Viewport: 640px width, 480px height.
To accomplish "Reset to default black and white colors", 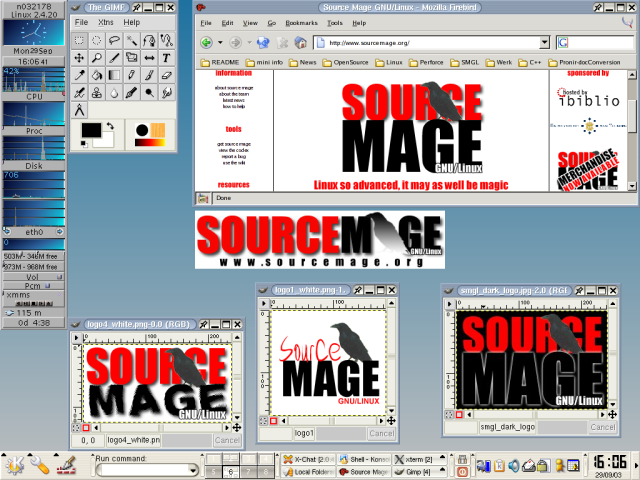I will pyautogui.click(x=83, y=143).
